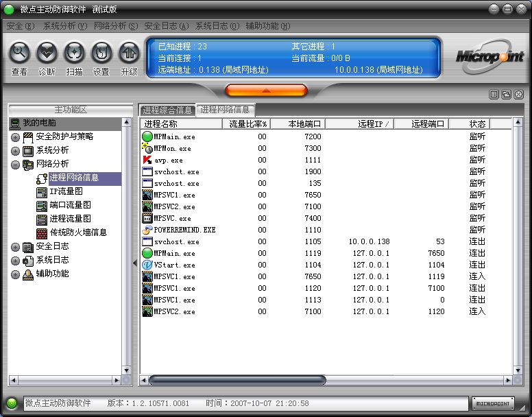Open the 传统防火墙信息 brick wall icon
This screenshot has height=417, width=532.
(x=42, y=233)
